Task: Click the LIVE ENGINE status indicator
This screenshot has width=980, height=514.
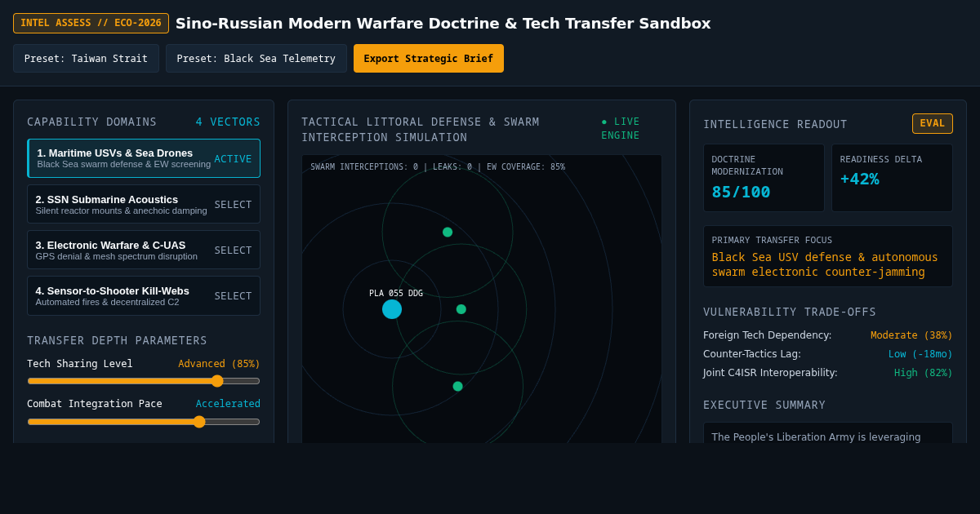Action: pyautogui.click(x=621, y=128)
